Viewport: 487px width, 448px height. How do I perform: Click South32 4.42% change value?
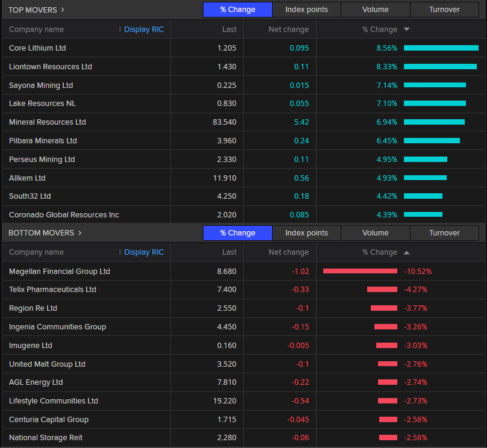[x=387, y=196]
